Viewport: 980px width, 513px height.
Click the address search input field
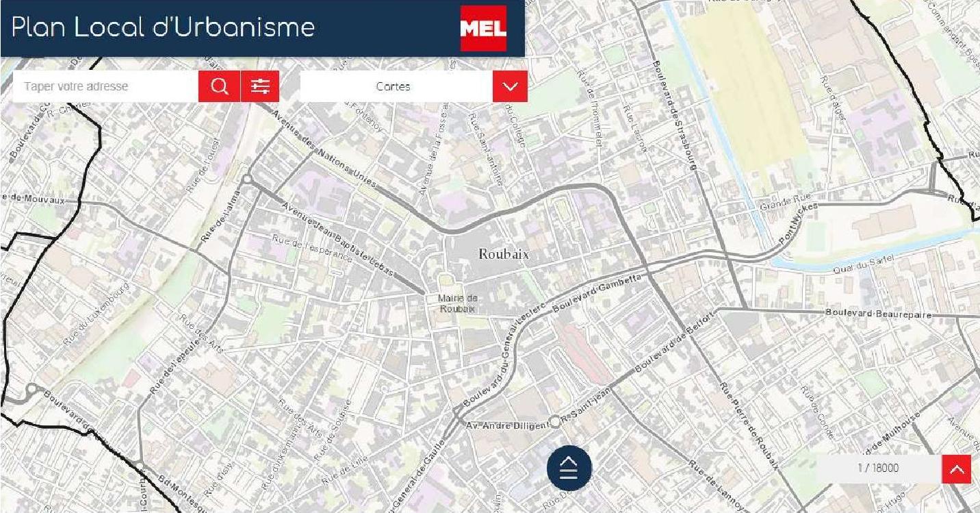tap(105, 86)
